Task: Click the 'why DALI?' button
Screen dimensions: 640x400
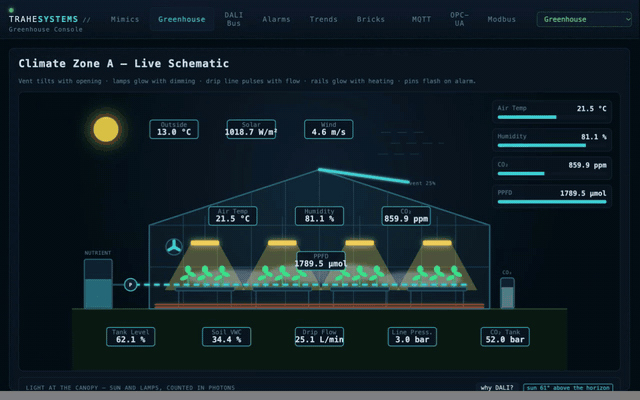Action: click(497, 387)
